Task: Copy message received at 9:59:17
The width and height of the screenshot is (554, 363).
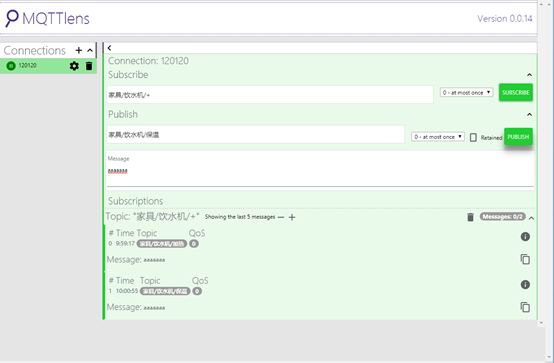Action: point(525,259)
